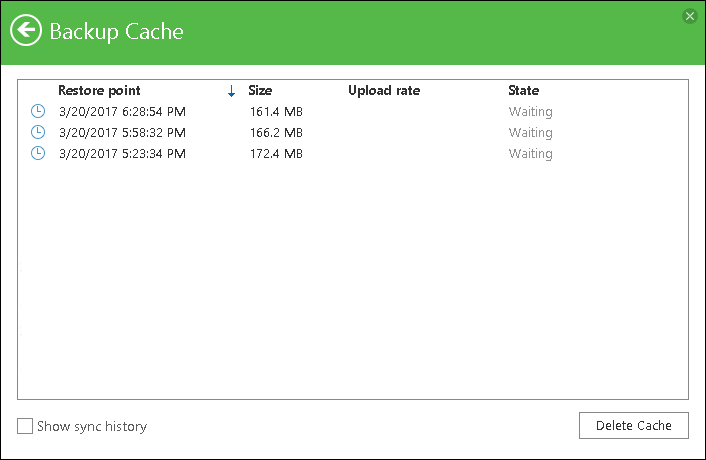The image size is (706, 460).
Task: Sort by Upload rate column header
Action: pos(384,91)
